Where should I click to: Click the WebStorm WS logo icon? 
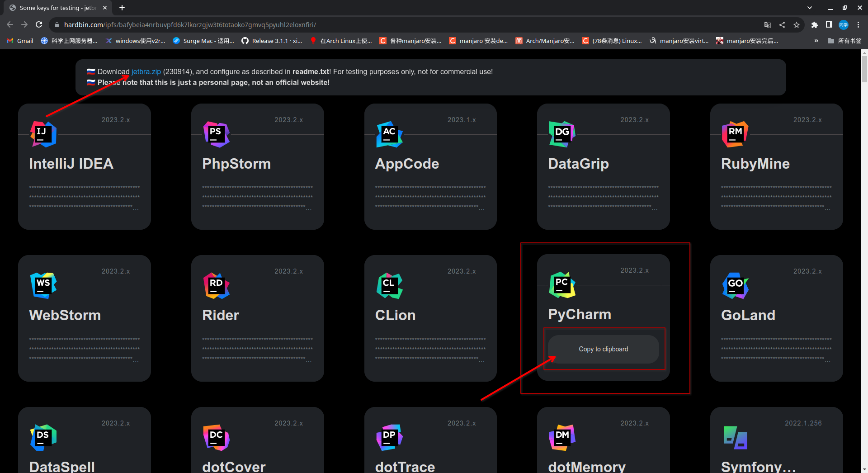tap(43, 286)
